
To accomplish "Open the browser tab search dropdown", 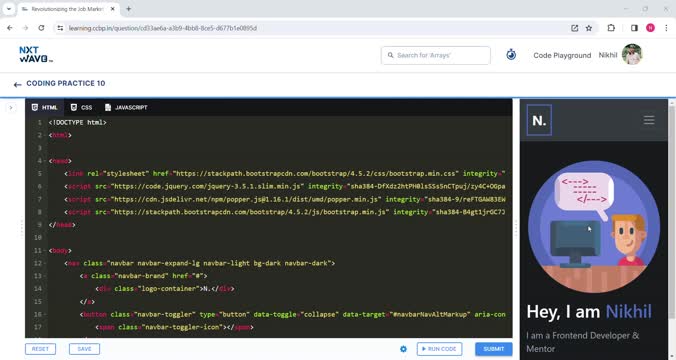I will [9, 9].
